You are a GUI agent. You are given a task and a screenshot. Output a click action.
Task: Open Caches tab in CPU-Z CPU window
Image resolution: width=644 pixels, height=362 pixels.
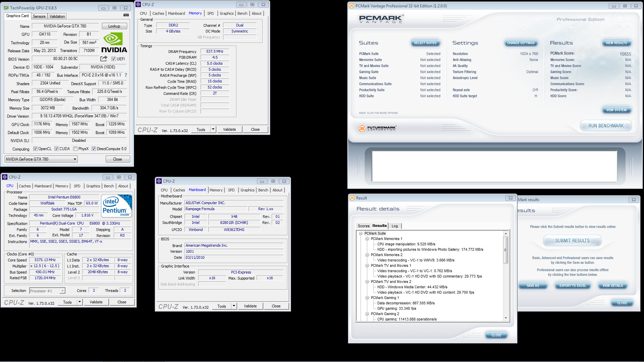click(x=24, y=186)
